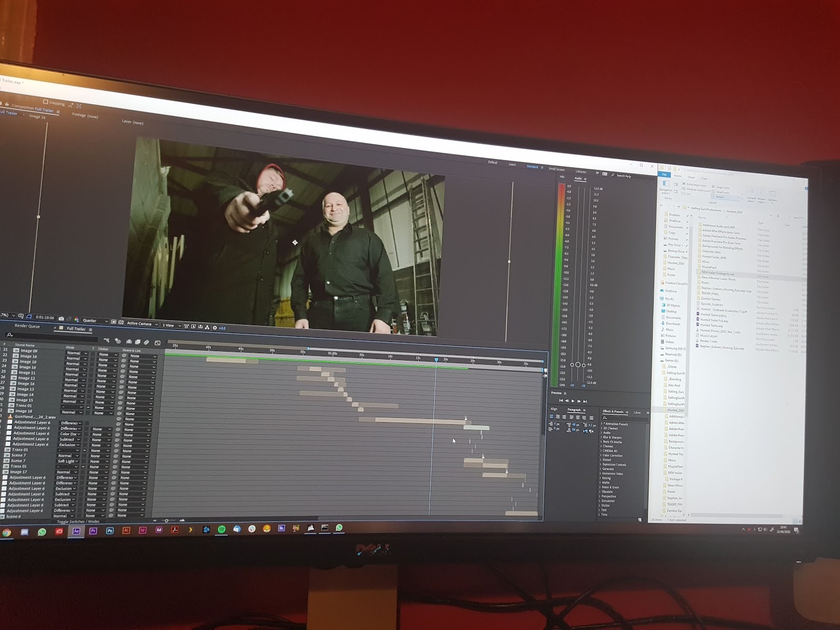Open the composition flowchart icon
The image size is (840, 630).
pyautogui.click(x=207, y=327)
